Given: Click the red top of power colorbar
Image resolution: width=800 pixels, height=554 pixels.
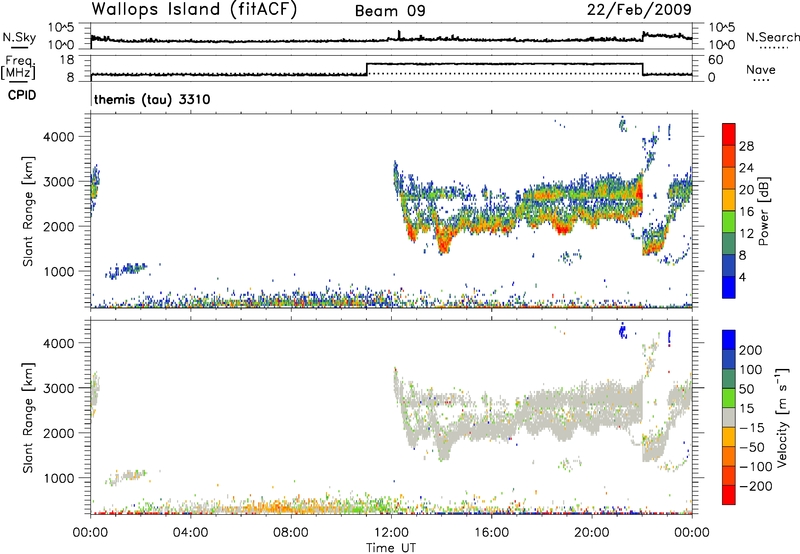Looking at the screenshot, I should (729, 133).
